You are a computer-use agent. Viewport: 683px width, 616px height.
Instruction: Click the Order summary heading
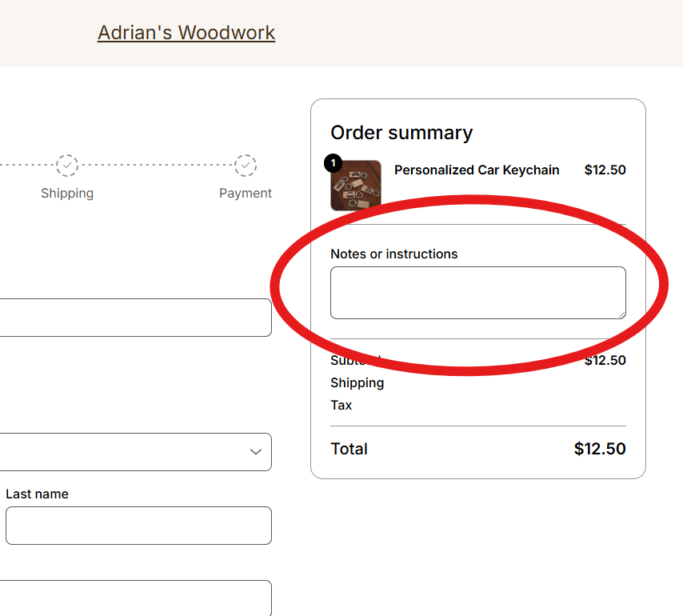pos(401,133)
